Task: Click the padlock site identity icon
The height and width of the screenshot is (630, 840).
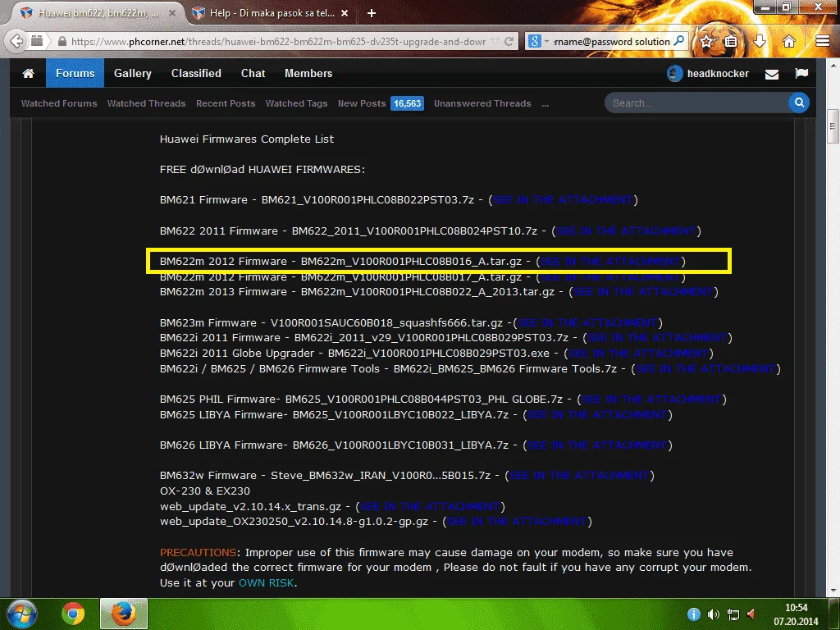Action: pos(62,41)
